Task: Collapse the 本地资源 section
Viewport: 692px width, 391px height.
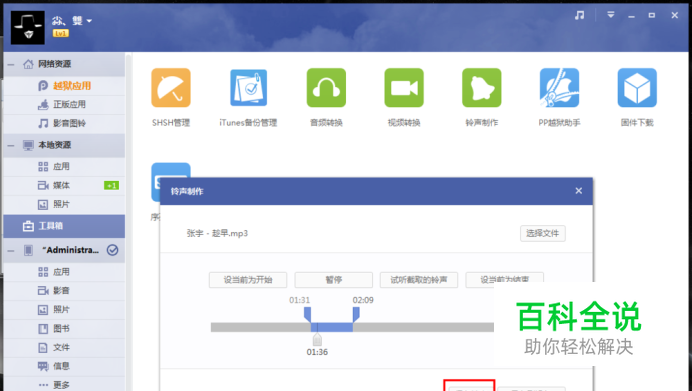Action: (11, 145)
